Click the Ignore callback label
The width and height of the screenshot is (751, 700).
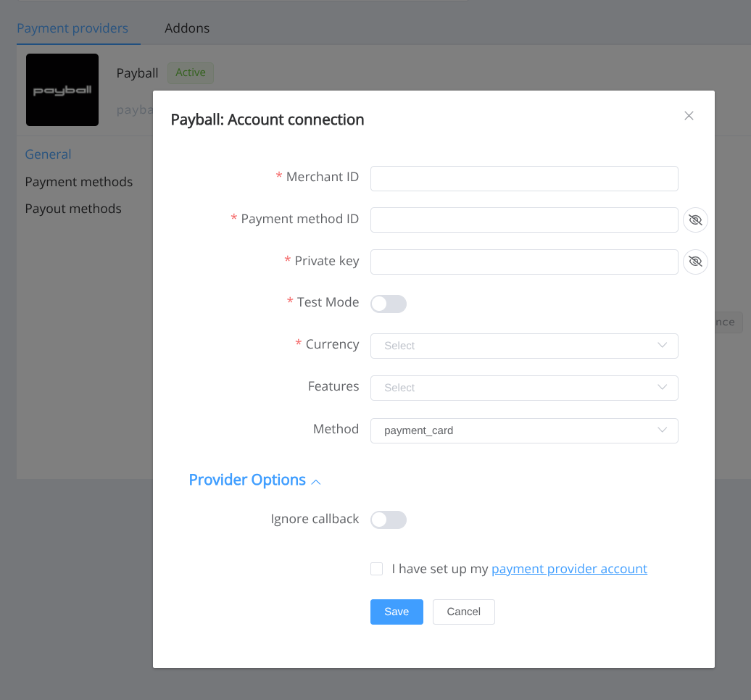click(x=315, y=519)
